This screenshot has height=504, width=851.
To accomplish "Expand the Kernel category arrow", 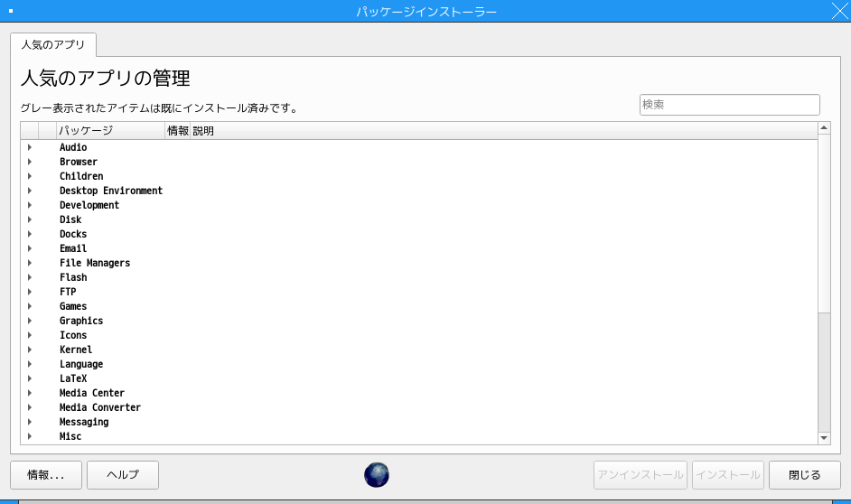I will tap(29, 350).
